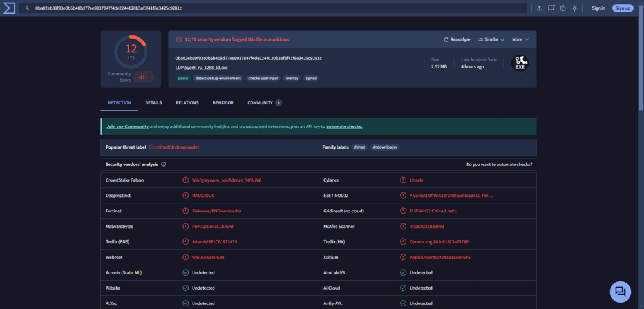Click the EXE file type icon
Viewport: 644px width, 309px height.
point(520,63)
